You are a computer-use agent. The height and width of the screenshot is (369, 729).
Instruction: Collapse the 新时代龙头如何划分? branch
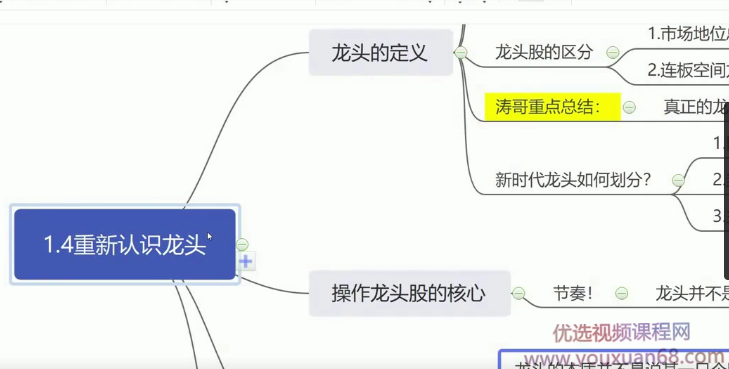click(678, 180)
